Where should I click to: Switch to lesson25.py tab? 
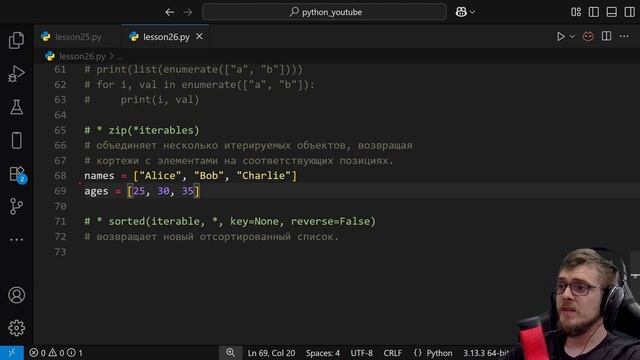point(78,37)
